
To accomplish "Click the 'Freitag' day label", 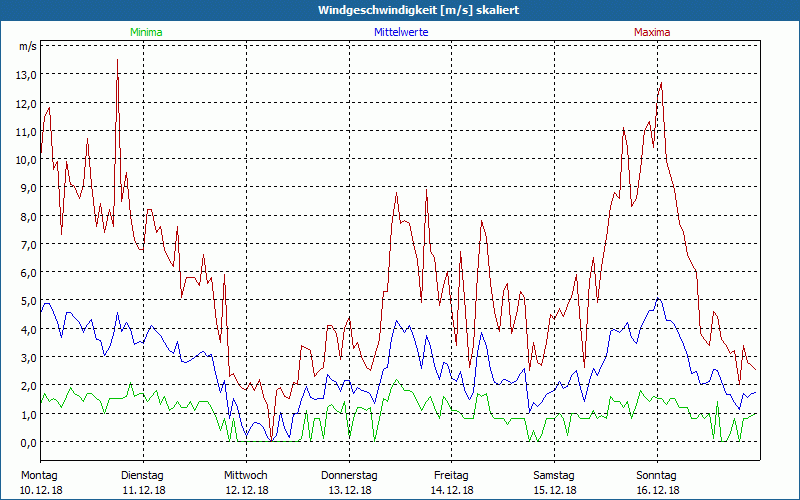I will pos(451,476).
